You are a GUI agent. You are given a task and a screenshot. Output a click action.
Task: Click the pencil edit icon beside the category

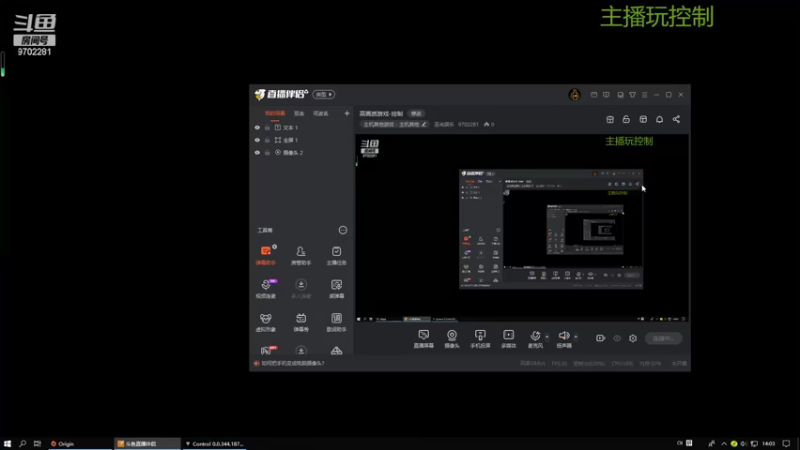pos(423,124)
